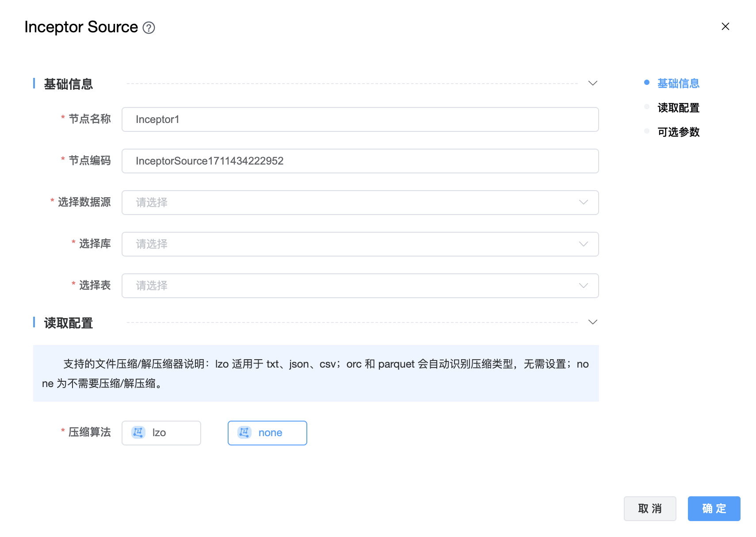
Task: Confirm with the 确定 button
Action: 714,509
